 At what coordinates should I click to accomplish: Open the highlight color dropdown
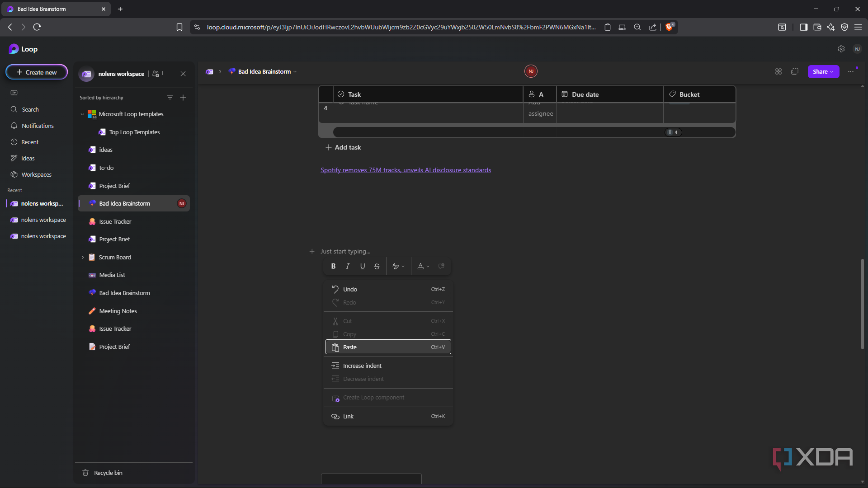[x=398, y=266]
